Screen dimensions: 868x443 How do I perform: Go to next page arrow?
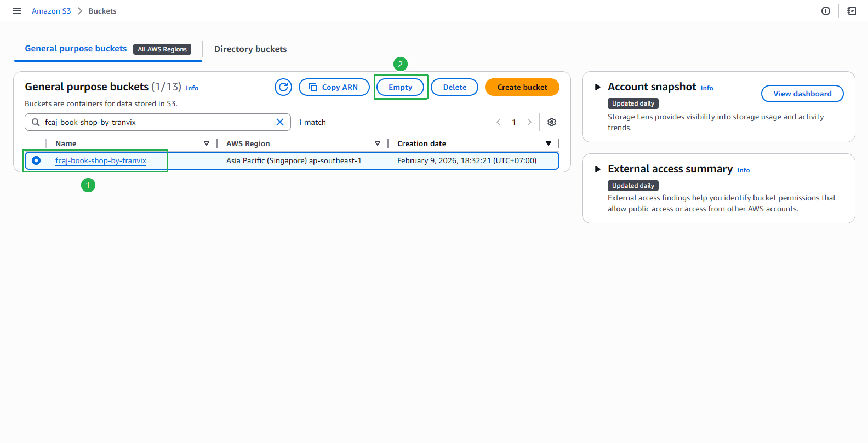pyautogui.click(x=529, y=122)
